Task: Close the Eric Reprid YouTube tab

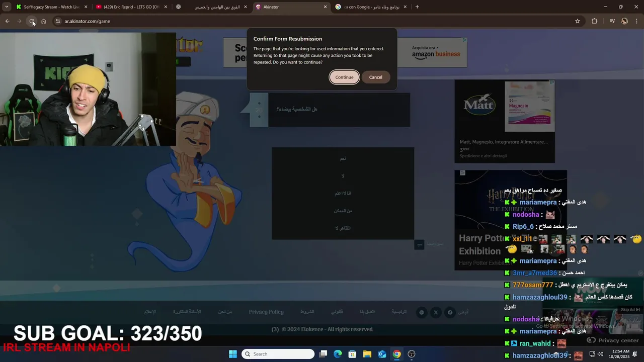Action: 166,7
